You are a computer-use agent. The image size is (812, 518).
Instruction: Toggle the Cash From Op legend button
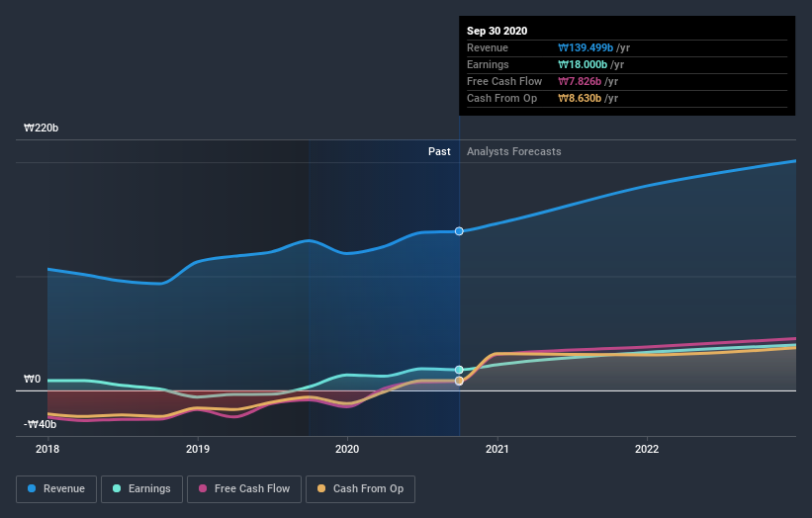(360, 489)
